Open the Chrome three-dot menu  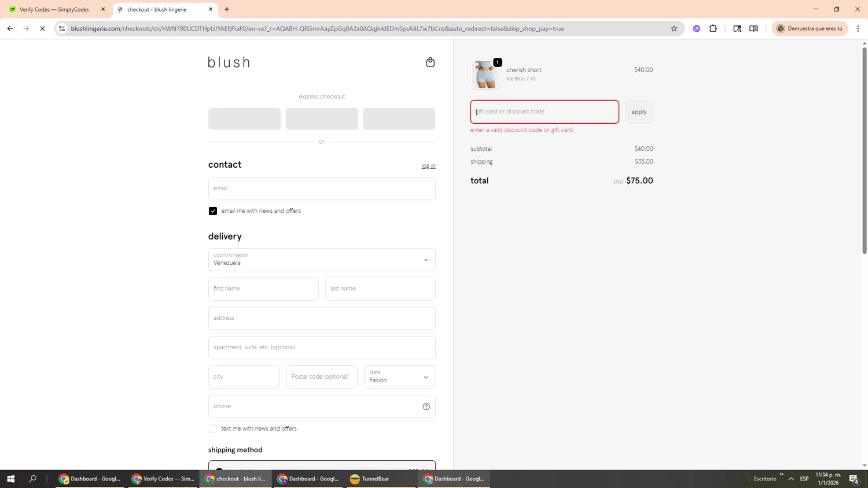click(x=858, y=28)
